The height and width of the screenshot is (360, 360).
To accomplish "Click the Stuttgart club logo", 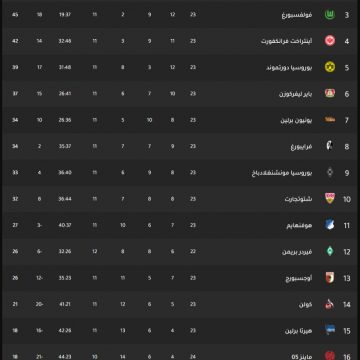I will (330, 199).
